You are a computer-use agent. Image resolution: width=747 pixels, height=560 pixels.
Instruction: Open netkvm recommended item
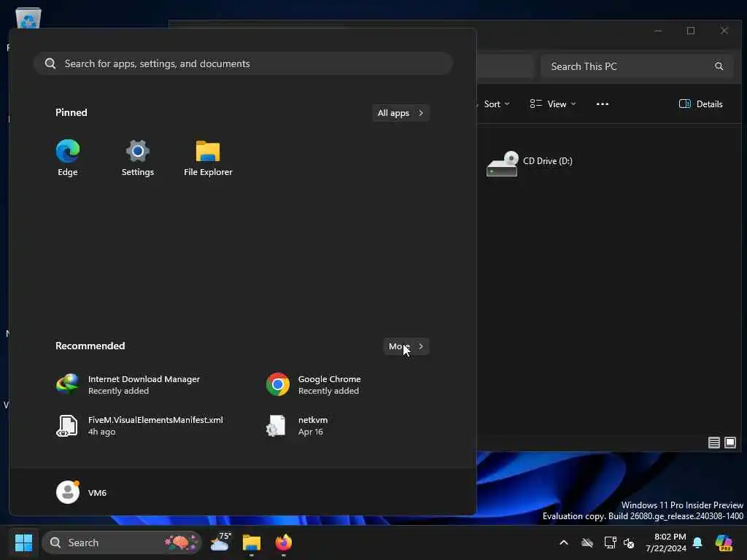[298, 426]
